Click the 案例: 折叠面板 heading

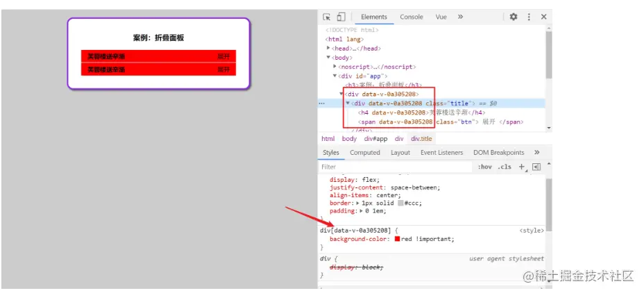[x=158, y=37]
